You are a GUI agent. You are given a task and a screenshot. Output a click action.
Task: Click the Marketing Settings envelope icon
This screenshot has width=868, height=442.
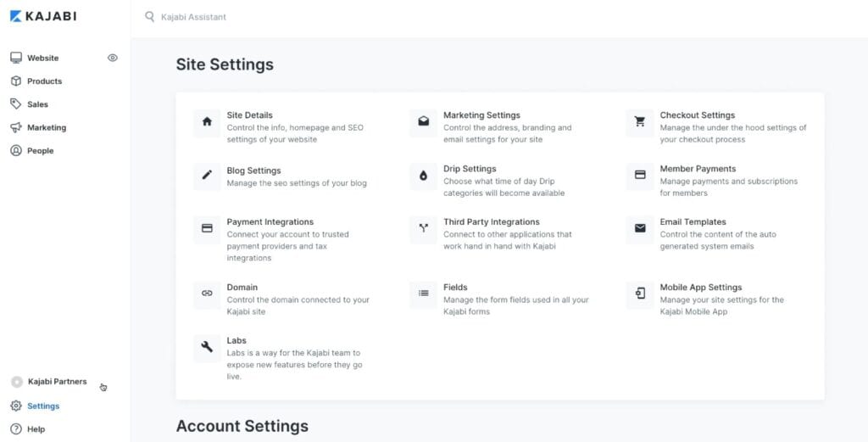click(x=424, y=122)
